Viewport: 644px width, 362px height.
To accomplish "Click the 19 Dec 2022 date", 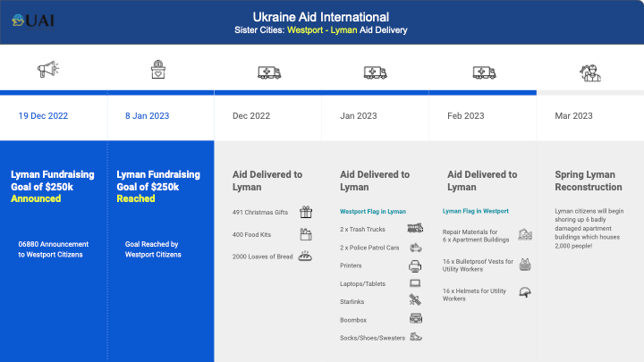I will coord(43,115).
